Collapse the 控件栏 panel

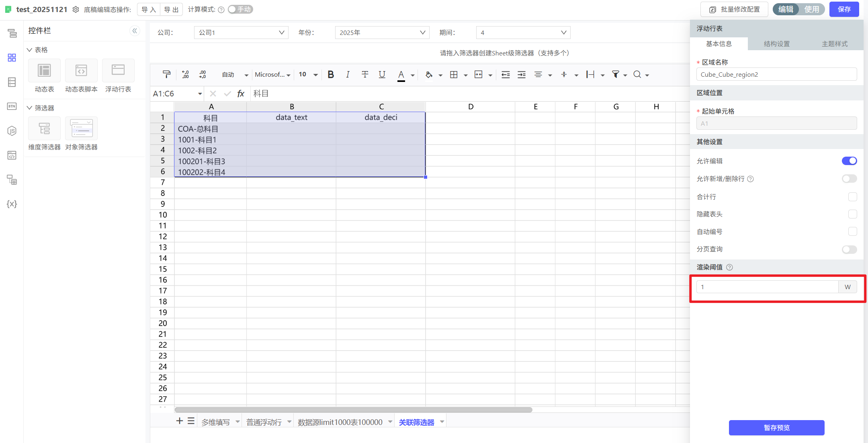[135, 31]
